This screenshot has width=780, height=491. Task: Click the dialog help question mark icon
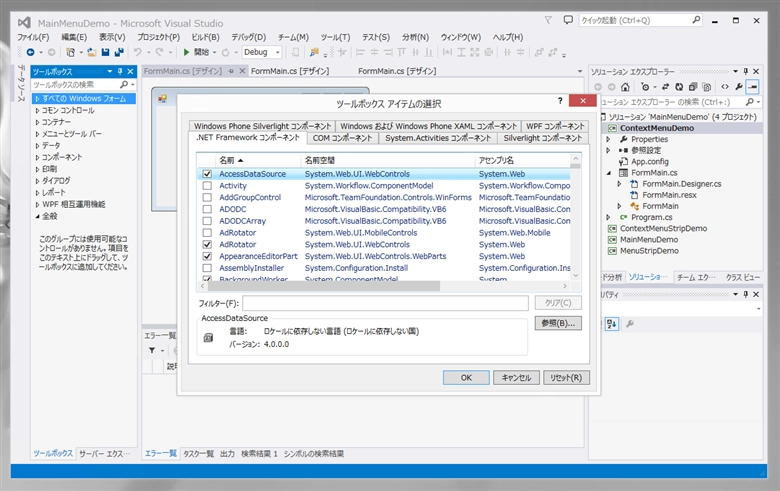click(560, 101)
